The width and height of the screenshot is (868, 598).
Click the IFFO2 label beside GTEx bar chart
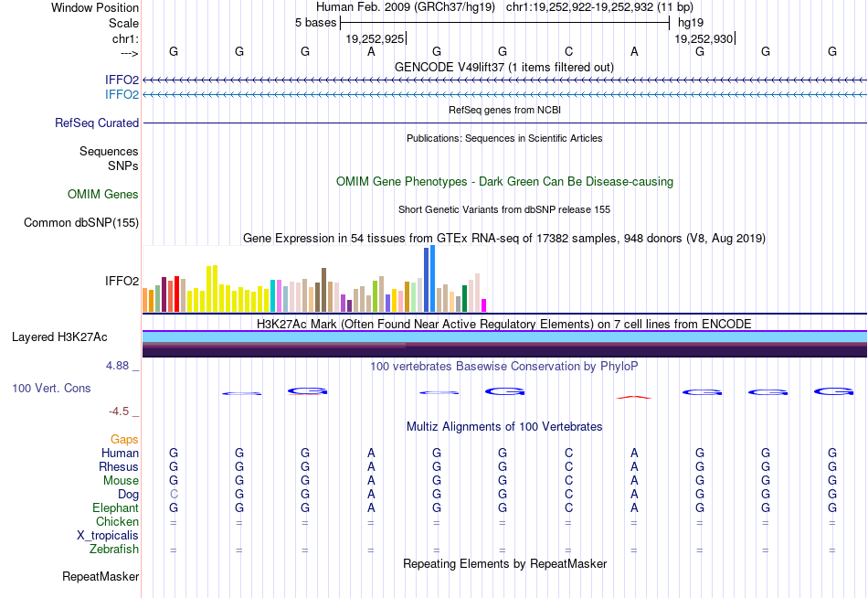tap(122, 281)
